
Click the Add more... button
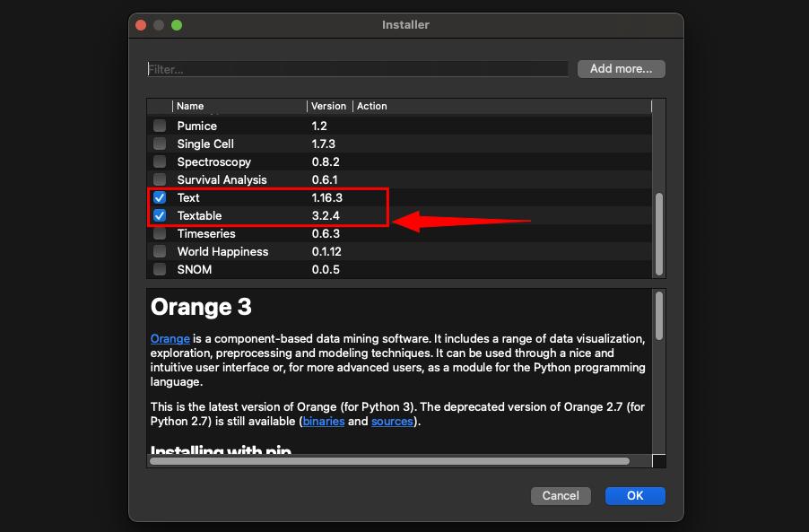coord(622,68)
